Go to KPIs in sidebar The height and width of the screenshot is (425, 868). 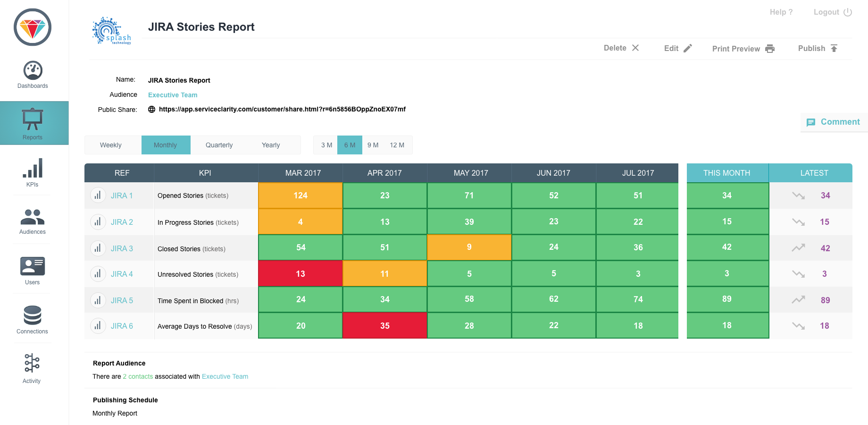(x=33, y=172)
